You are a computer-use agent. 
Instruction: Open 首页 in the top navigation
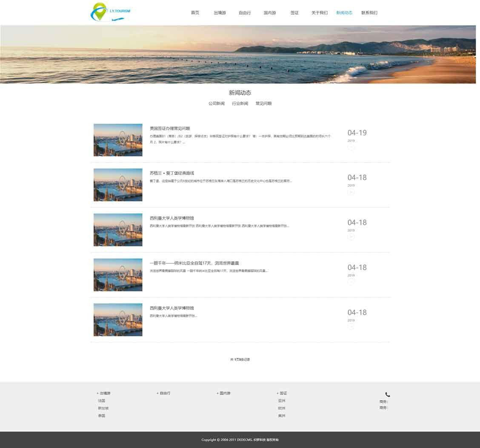[195, 13]
